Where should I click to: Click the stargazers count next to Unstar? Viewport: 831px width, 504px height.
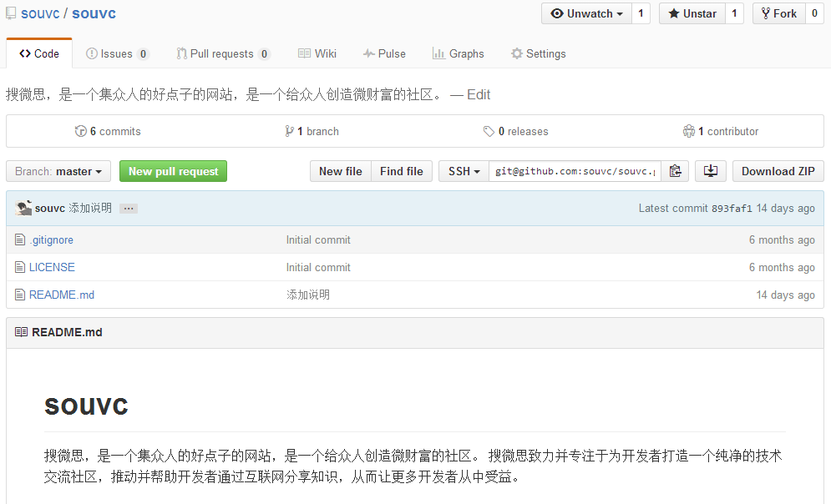click(734, 13)
